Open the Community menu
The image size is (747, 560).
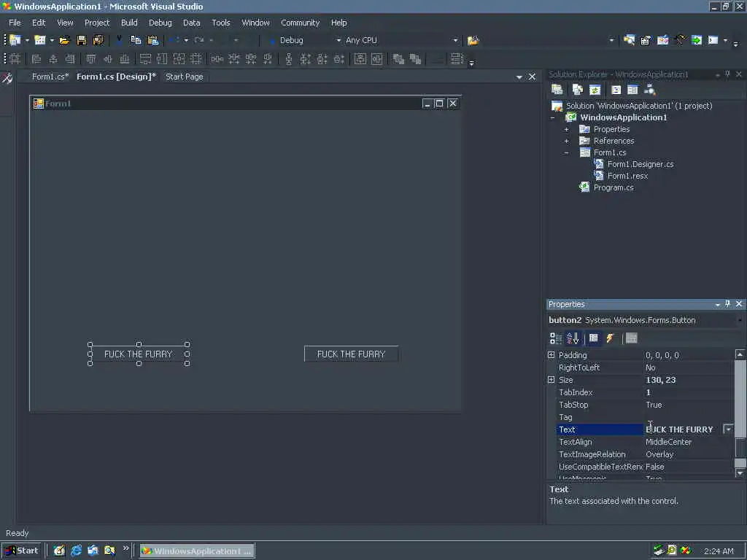click(x=300, y=23)
